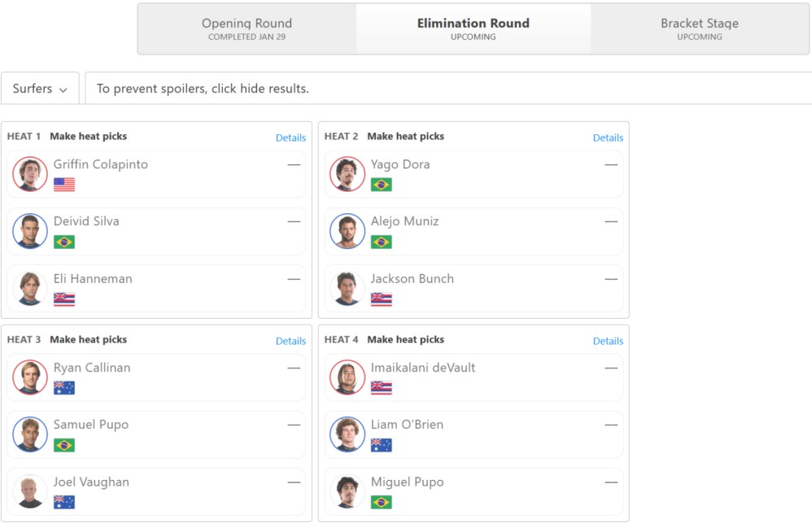Image resolution: width=812 pixels, height=523 pixels.
Task: Select the Samuel Pupo surfer row
Action: tap(156, 435)
